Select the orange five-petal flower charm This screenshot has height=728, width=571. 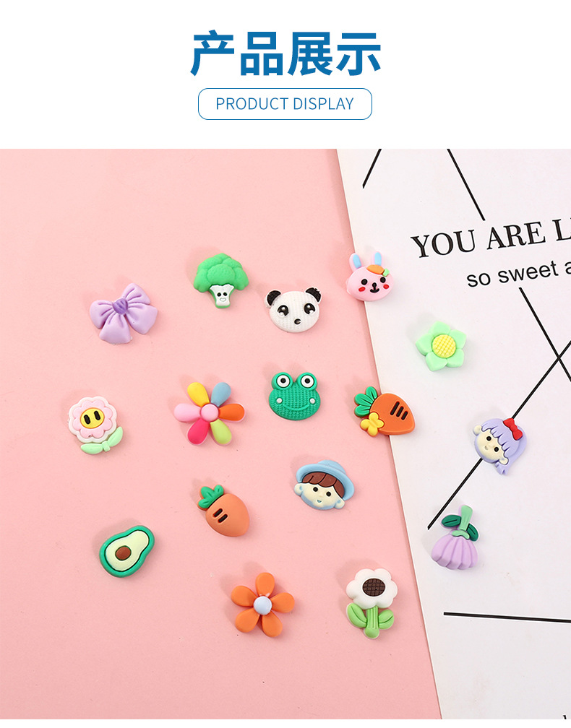coord(262,604)
